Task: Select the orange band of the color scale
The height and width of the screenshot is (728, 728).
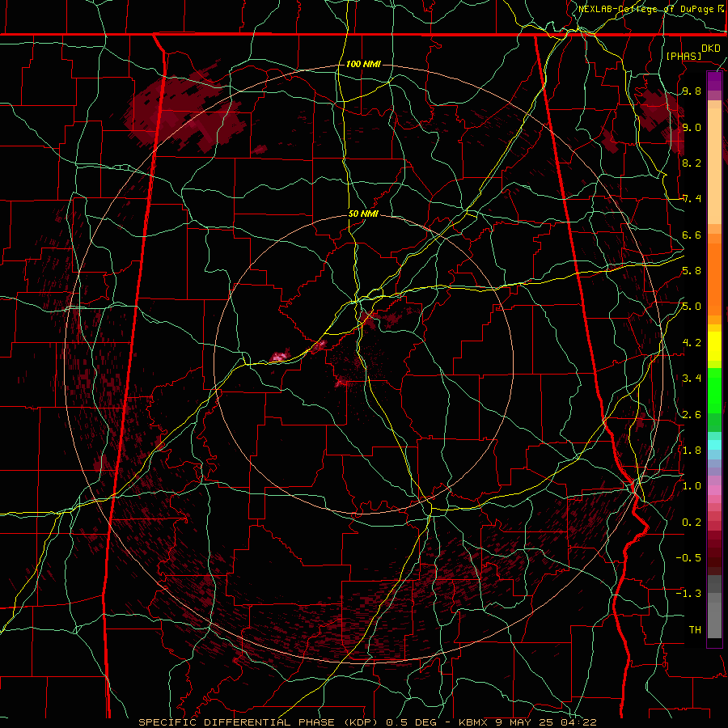Action: coord(714,279)
